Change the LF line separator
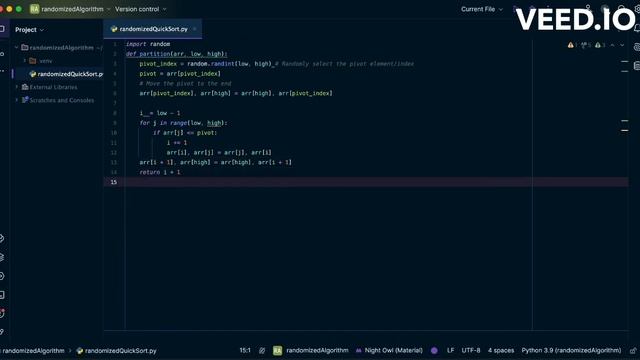 (450, 350)
